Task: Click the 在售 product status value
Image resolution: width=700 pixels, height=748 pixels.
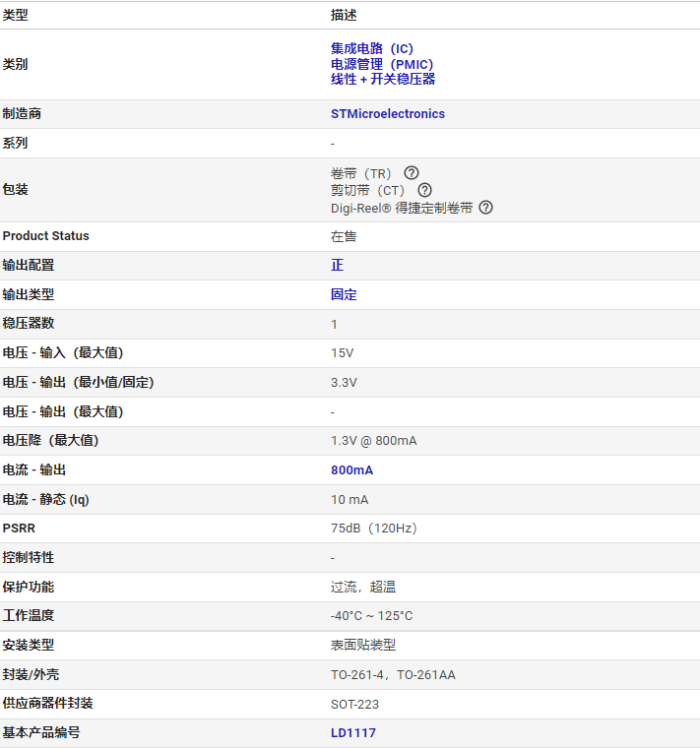Action: click(x=344, y=236)
